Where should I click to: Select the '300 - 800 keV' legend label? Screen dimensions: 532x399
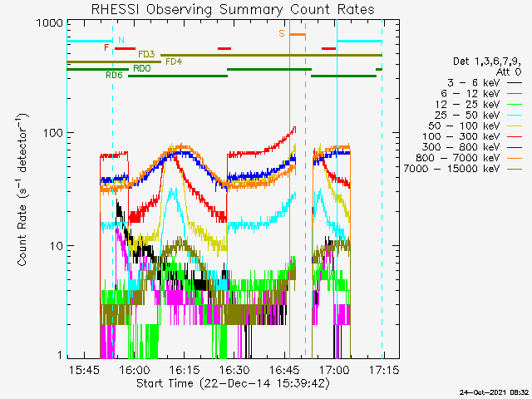[x=461, y=147]
